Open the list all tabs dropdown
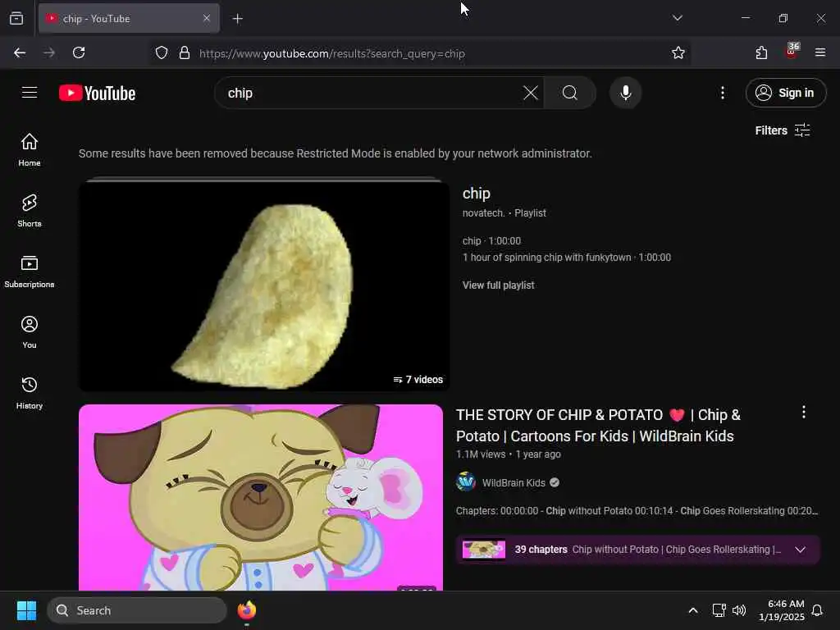Image resolution: width=840 pixels, height=630 pixels. (x=677, y=18)
